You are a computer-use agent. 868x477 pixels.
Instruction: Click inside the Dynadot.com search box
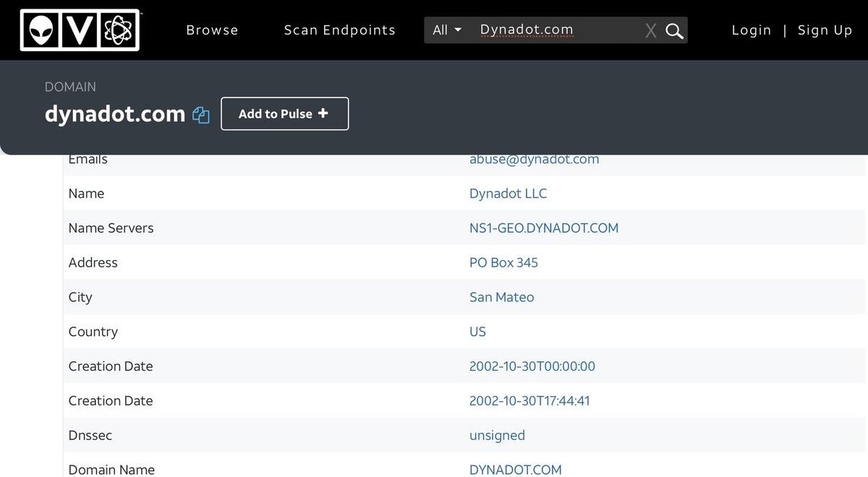coord(557,30)
